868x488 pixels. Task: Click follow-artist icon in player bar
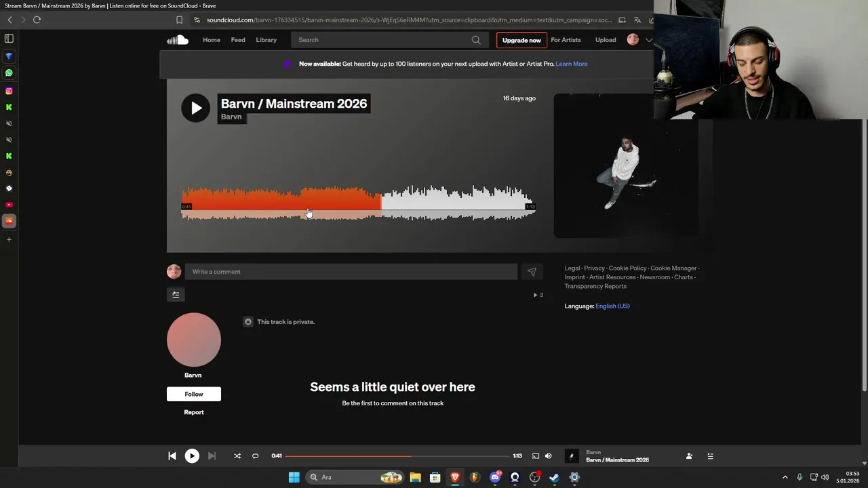click(x=689, y=456)
